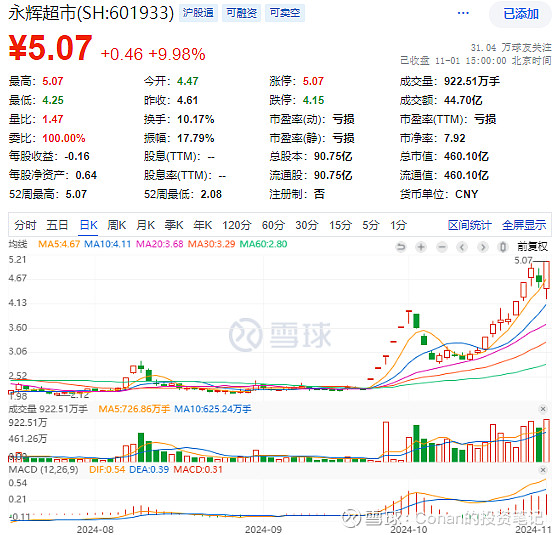The image size is (560, 535).
Task: Switch to the 120分 interval tab
Action: coord(237,225)
